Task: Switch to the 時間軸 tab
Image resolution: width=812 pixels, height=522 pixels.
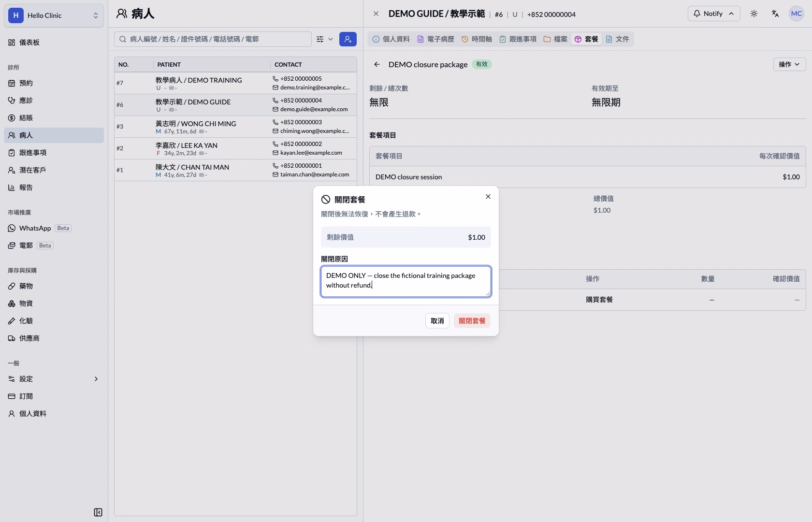Action: click(477, 39)
